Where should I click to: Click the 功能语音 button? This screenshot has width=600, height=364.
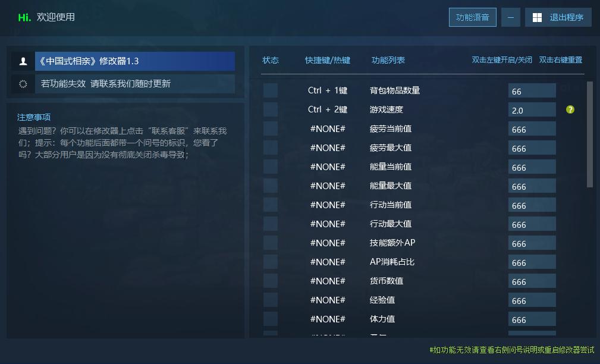point(473,17)
